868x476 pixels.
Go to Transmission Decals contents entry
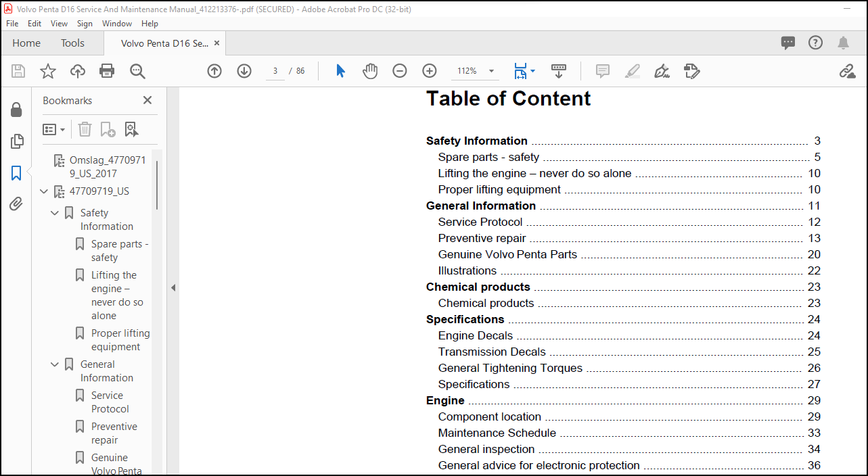[629, 352]
